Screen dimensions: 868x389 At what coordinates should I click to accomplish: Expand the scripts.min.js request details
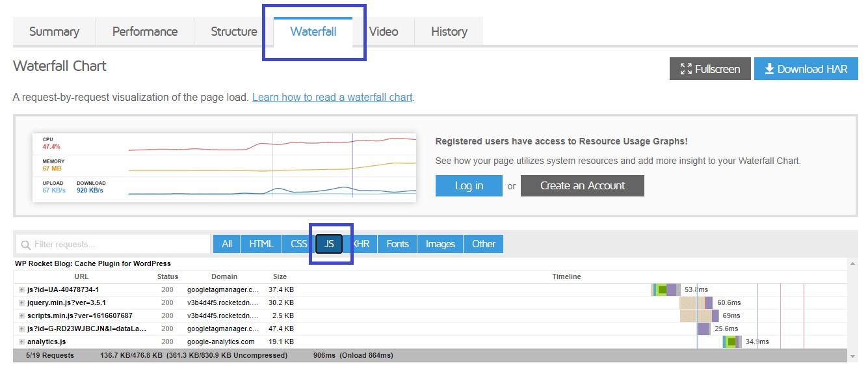(x=21, y=316)
